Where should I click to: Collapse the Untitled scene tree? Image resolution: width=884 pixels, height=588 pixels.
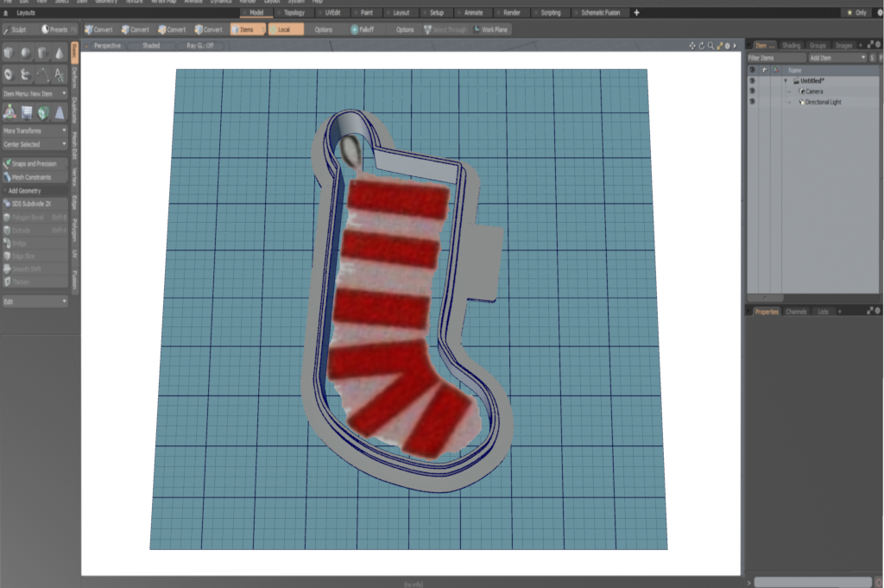click(786, 80)
